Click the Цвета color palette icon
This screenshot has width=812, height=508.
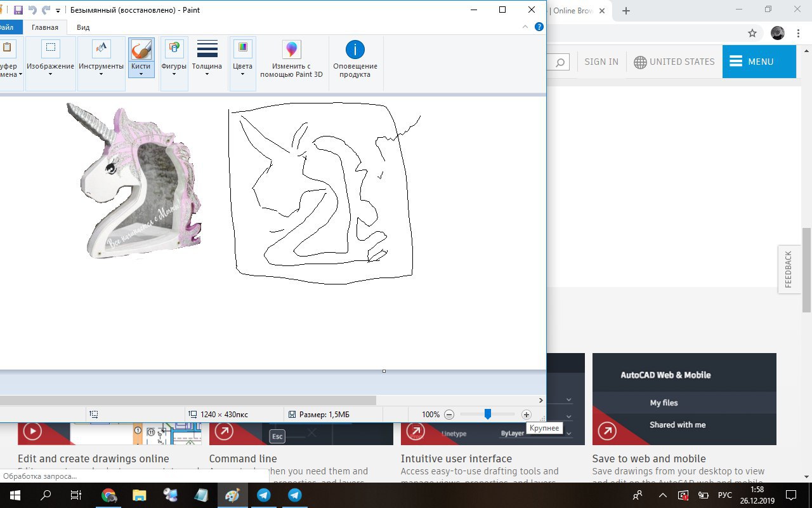click(x=242, y=48)
